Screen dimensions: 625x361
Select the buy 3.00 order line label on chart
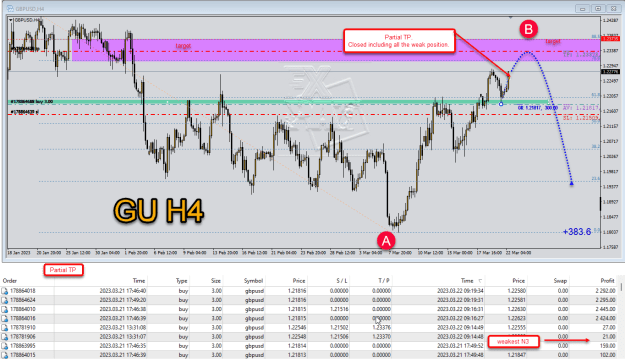(x=32, y=102)
